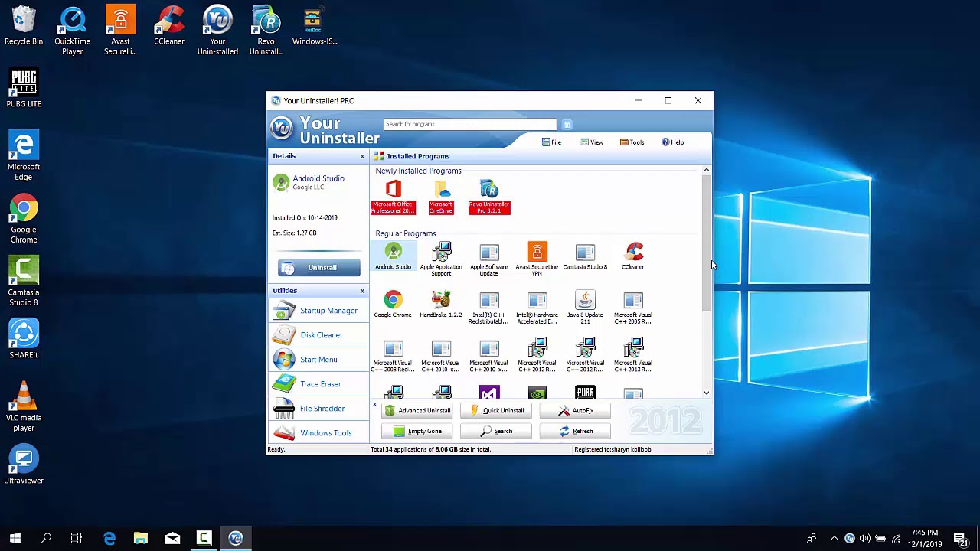Click the Est. Size: 1.27 GB text
Viewport: 980px width, 551px height.
pos(294,233)
